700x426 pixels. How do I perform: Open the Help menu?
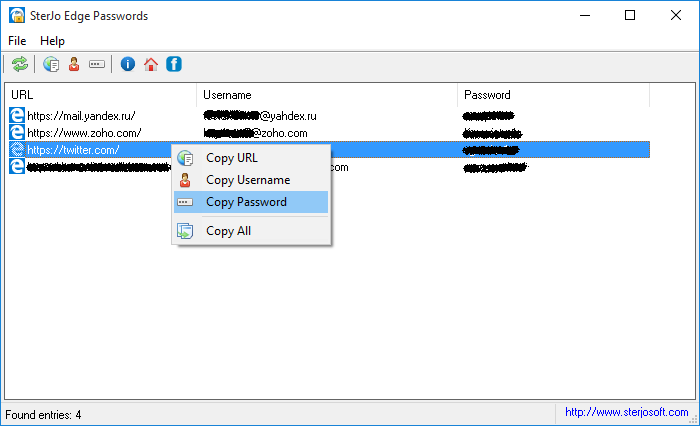point(52,41)
